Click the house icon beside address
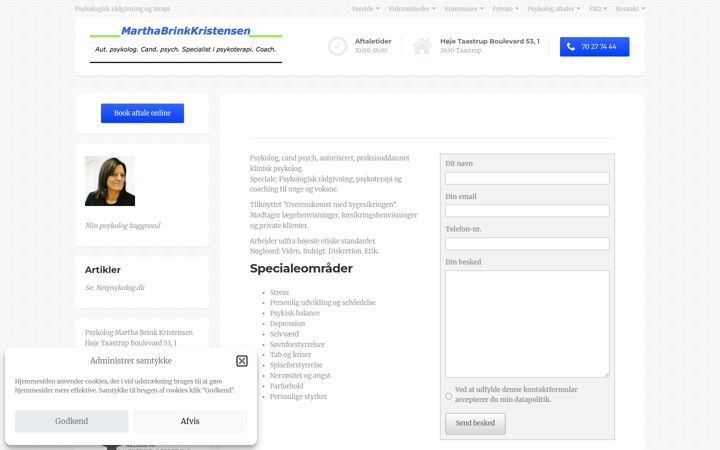 (x=422, y=46)
